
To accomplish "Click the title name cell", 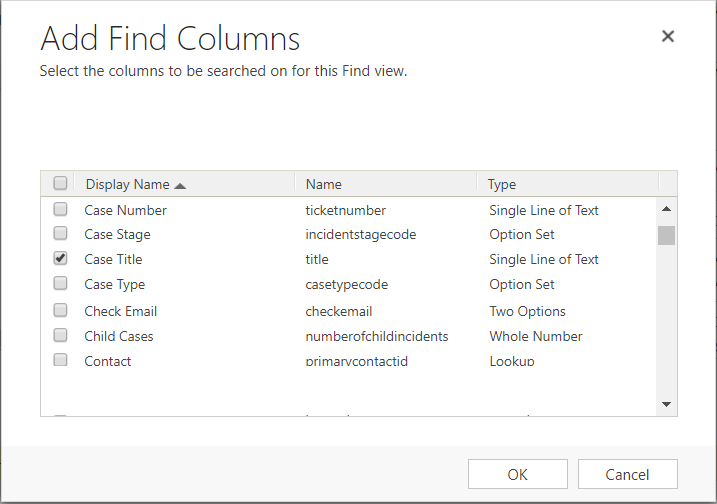I will pos(317,259).
